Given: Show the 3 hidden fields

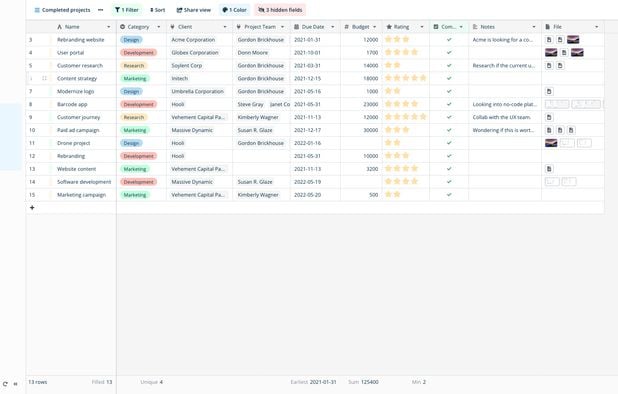Looking at the screenshot, I should click(280, 10).
